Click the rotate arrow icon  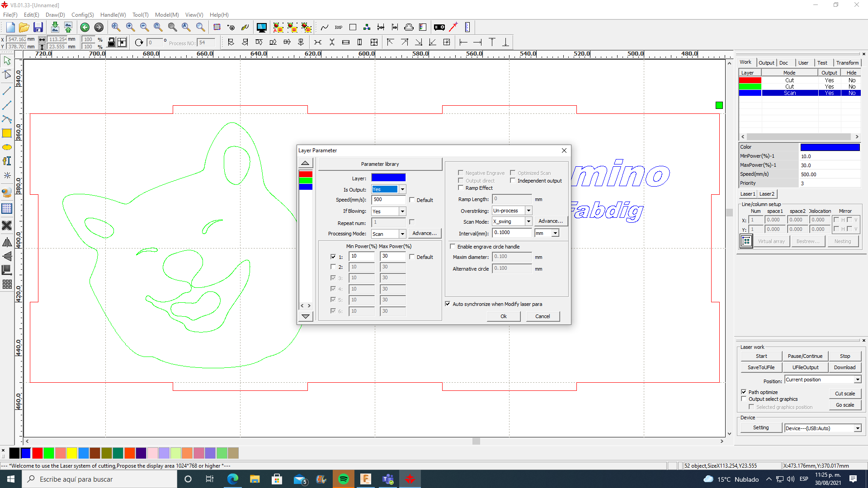[139, 42]
